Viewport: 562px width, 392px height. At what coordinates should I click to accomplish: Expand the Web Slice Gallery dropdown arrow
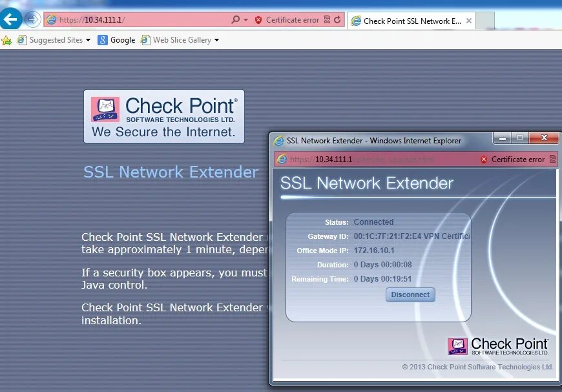(216, 40)
